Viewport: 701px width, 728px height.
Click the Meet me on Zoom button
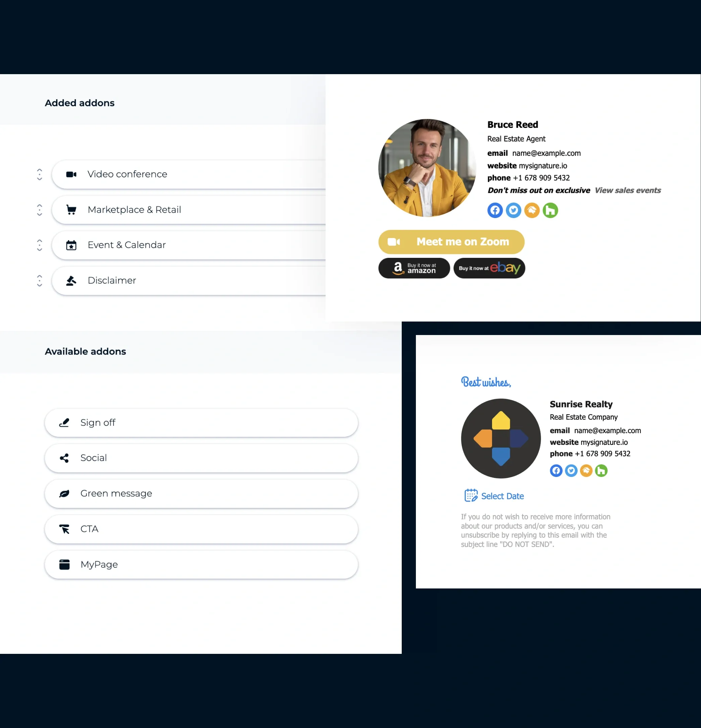(451, 242)
